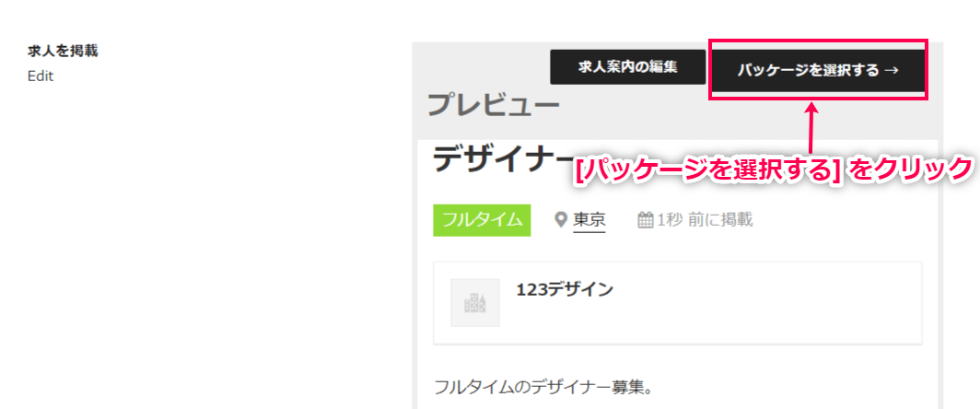
Task: Click the red upward arrow annotation
Action: [x=811, y=128]
